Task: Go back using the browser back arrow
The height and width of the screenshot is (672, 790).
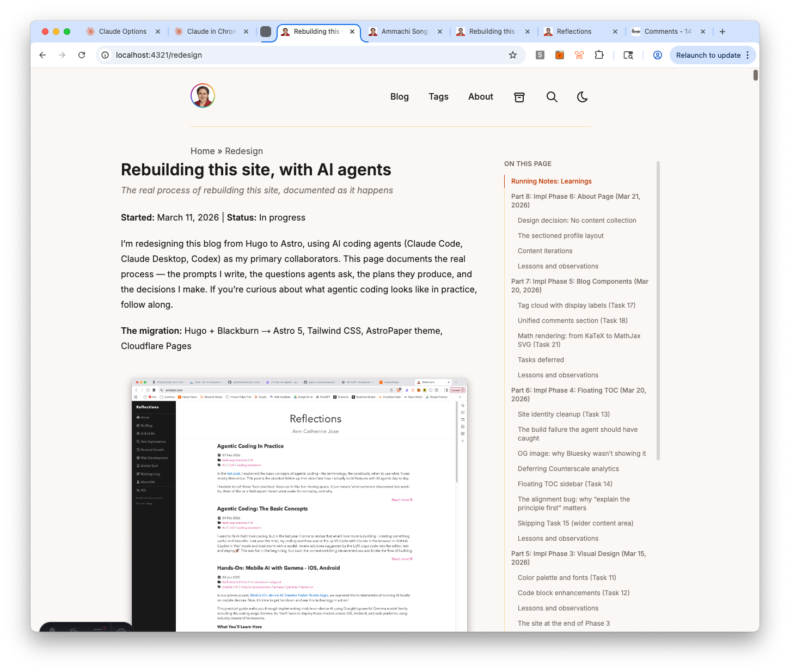Action: [x=42, y=55]
